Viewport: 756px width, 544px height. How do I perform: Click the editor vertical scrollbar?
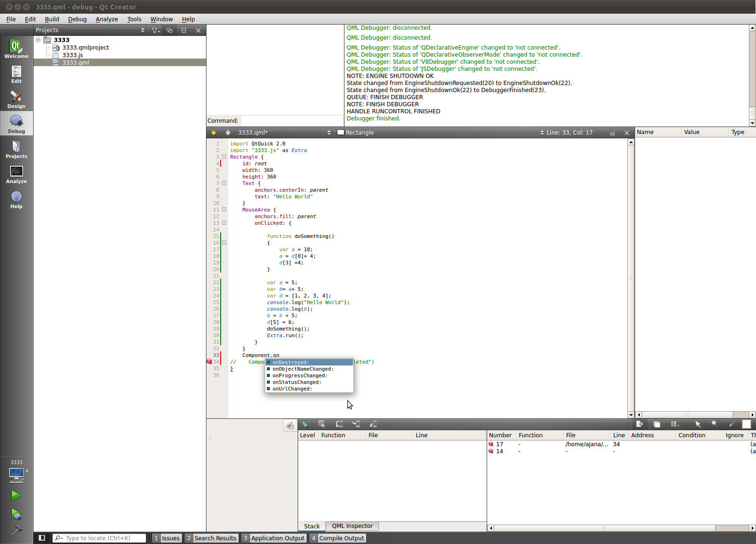pyautogui.click(x=631, y=279)
